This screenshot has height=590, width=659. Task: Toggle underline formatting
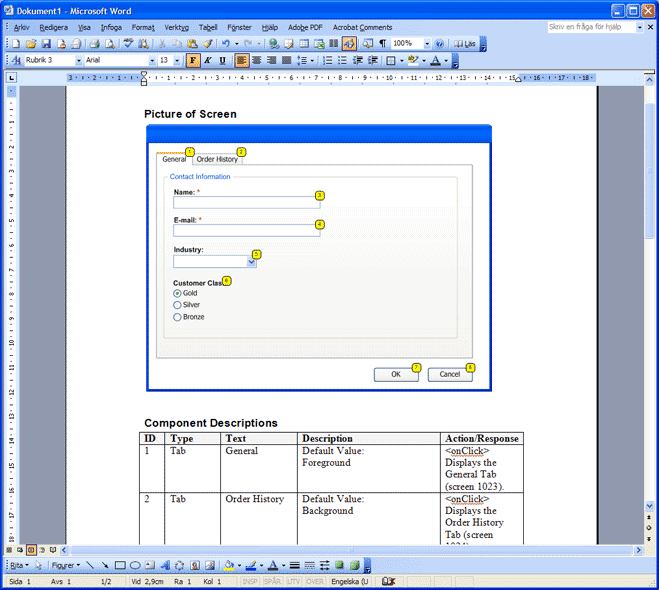pos(223,61)
